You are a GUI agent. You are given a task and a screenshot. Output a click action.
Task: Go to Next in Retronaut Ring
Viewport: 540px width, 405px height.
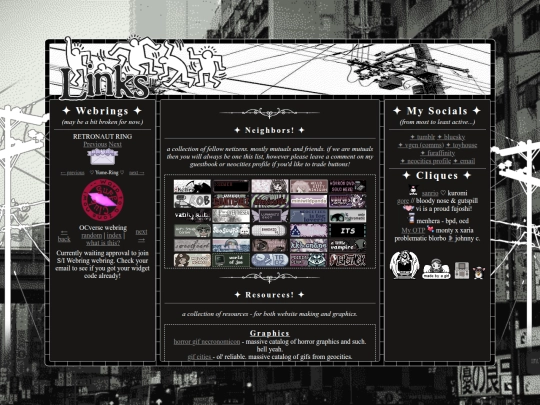115,144
